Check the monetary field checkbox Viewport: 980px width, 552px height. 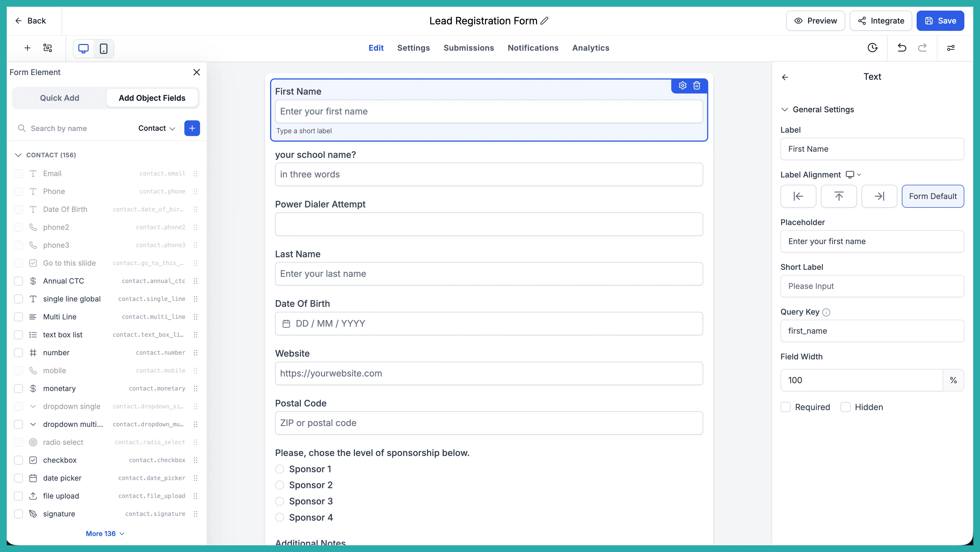coord(18,389)
